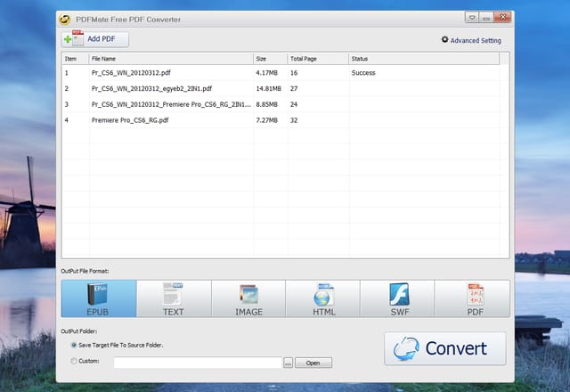Click the 27 total page cell
This screenshot has width=570, height=392.
(294, 88)
